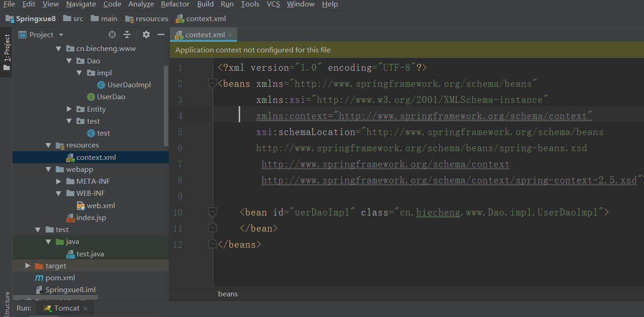Click the Tomcat run icon
The width and height of the screenshot is (644, 317).
coord(47,308)
